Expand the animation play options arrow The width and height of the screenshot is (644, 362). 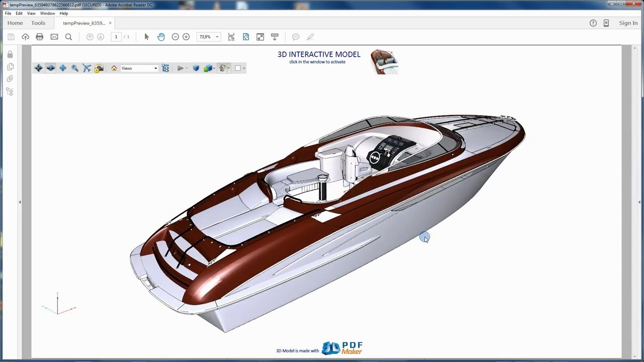pyautogui.click(x=187, y=68)
